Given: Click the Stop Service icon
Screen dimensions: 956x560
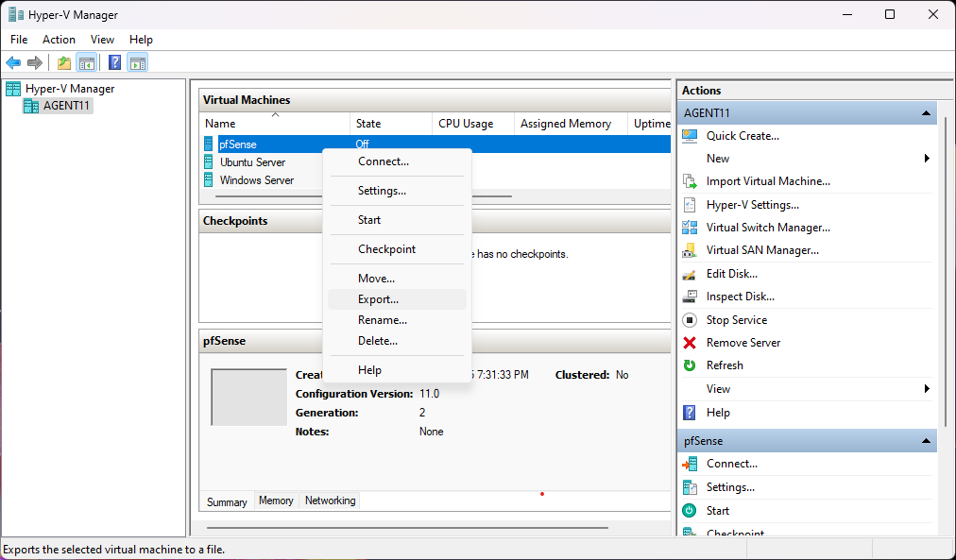Looking at the screenshot, I should pos(690,320).
